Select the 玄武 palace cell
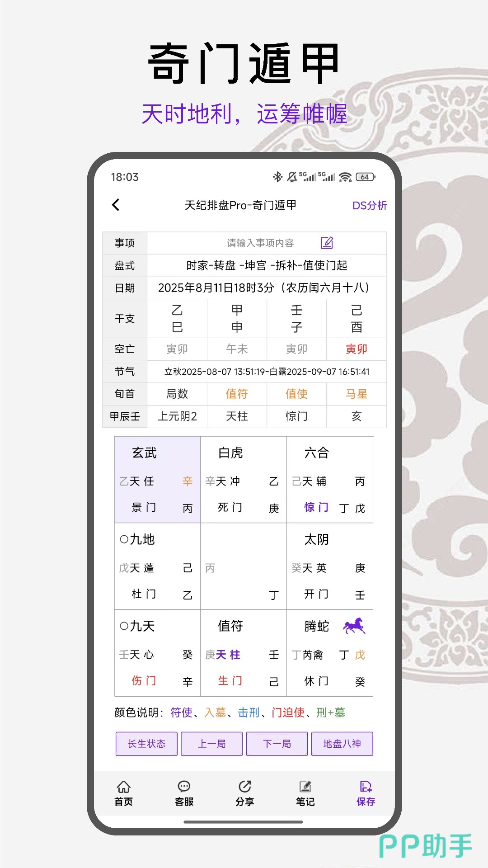Image resolution: width=488 pixels, height=868 pixels. pyautogui.click(x=157, y=480)
